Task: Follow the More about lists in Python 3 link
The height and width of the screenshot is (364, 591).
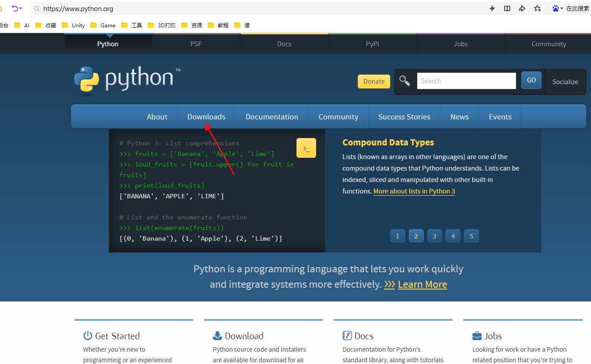Action: click(414, 191)
